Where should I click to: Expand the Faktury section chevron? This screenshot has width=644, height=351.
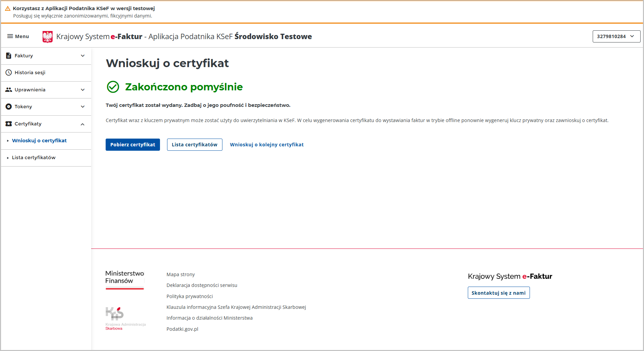(x=83, y=56)
